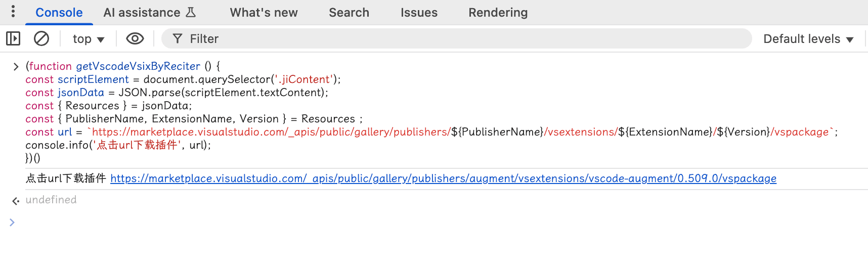Open the DevTools three-dot options menu

click(x=13, y=12)
